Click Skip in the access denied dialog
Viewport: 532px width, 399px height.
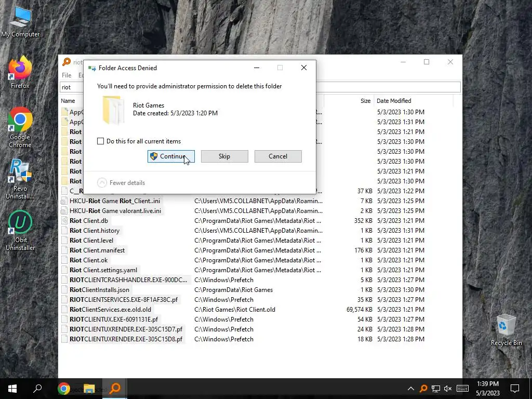(x=224, y=156)
